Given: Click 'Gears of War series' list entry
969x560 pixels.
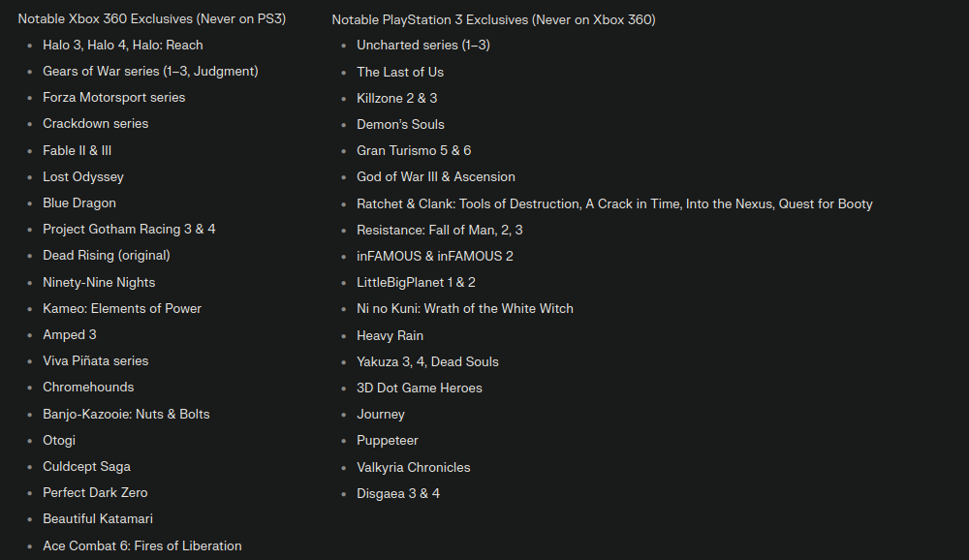Looking at the screenshot, I should pos(150,71).
